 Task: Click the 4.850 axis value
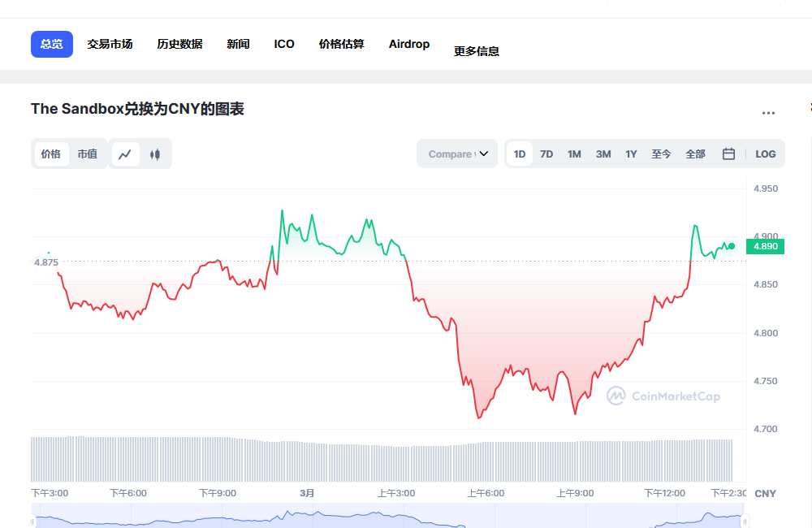pos(766,284)
